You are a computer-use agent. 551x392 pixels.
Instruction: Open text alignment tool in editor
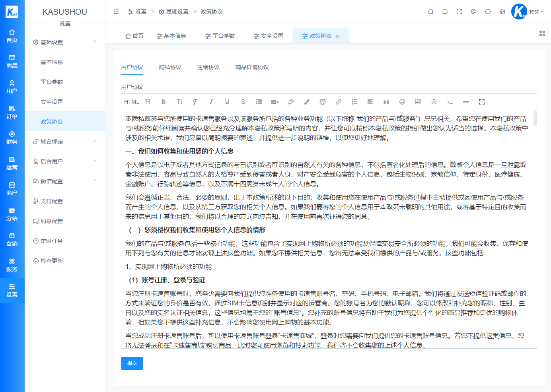[x=370, y=102]
